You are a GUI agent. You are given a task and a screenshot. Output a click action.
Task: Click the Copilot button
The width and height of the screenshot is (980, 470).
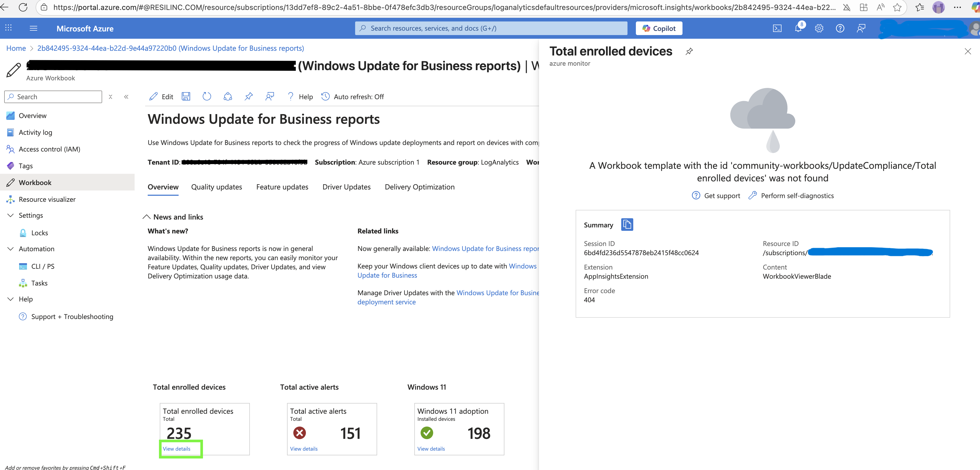[659, 28]
